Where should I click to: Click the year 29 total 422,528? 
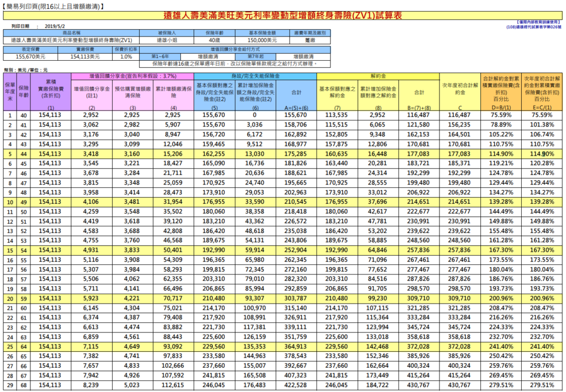tap(296, 385)
